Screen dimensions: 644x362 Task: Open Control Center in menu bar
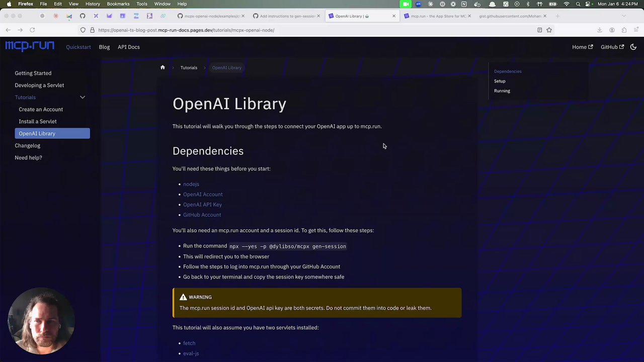click(588, 4)
